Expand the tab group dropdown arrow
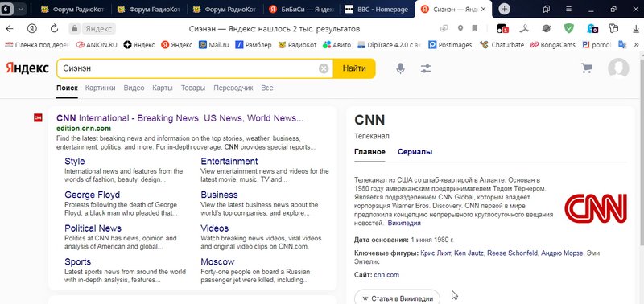Viewport: 644px width, 304px height. tap(21, 9)
